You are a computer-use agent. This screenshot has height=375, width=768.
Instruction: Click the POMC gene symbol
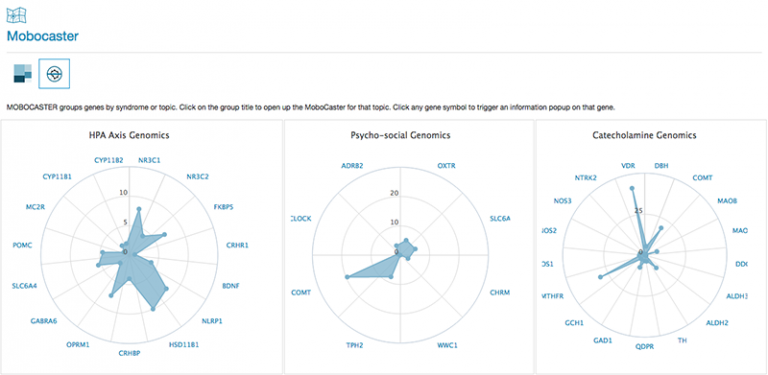23,245
